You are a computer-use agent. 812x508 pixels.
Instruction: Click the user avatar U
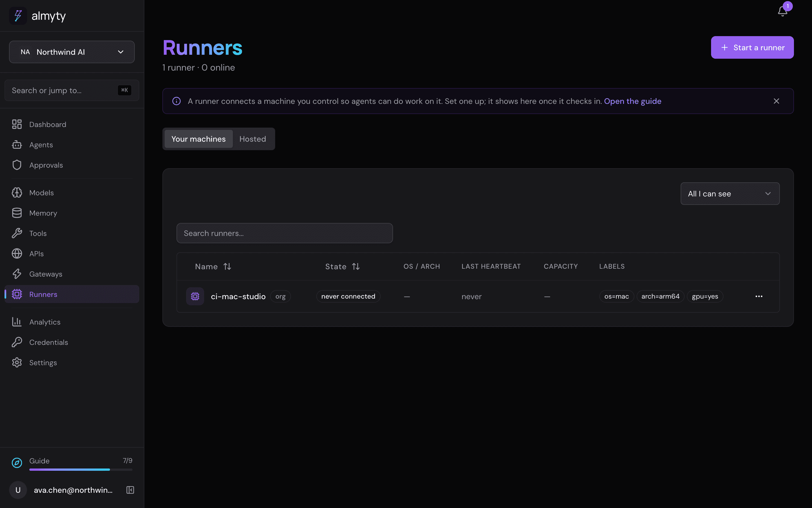[x=18, y=490]
